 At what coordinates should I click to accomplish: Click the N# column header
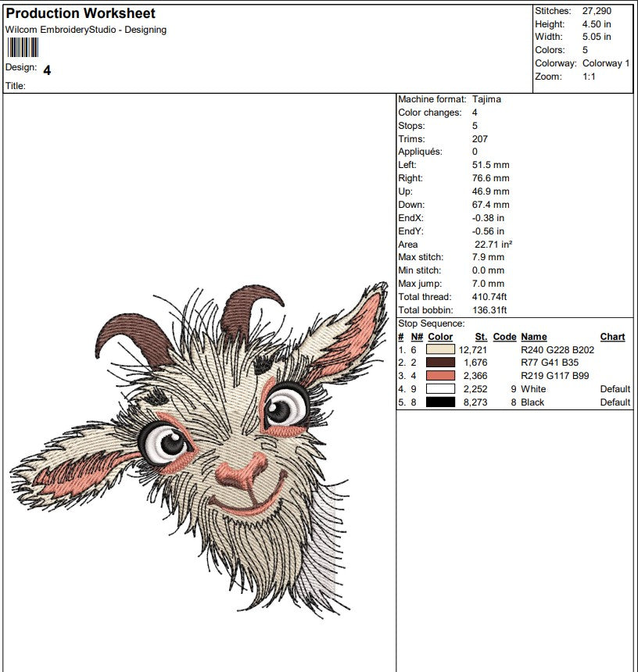pyautogui.click(x=417, y=337)
